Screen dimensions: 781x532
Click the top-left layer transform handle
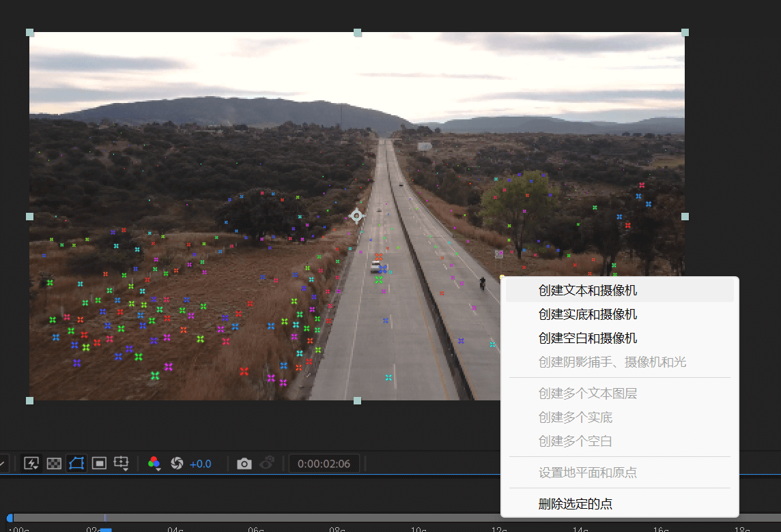click(x=30, y=33)
